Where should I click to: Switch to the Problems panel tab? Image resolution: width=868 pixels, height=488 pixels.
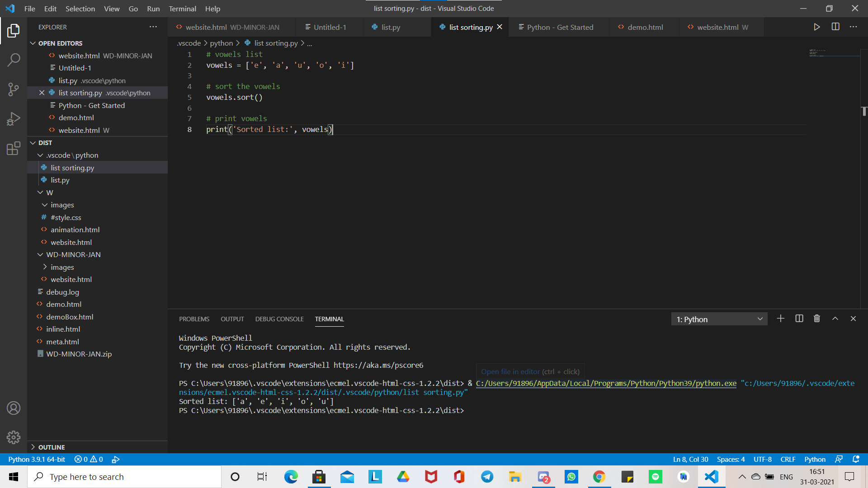pyautogui.click(x=194, y=319)
